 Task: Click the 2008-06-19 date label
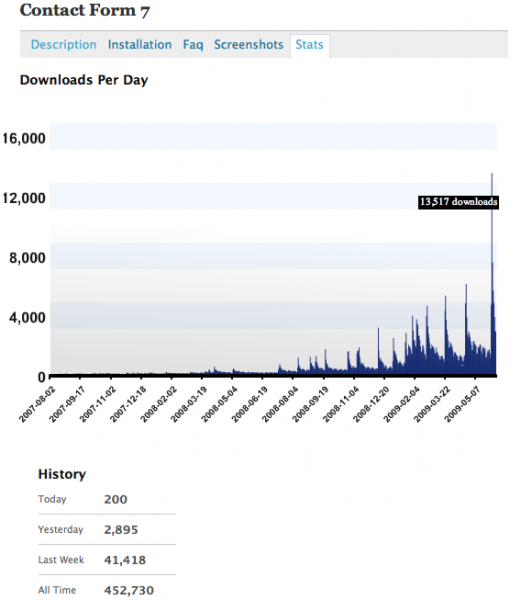coord(250,404)
